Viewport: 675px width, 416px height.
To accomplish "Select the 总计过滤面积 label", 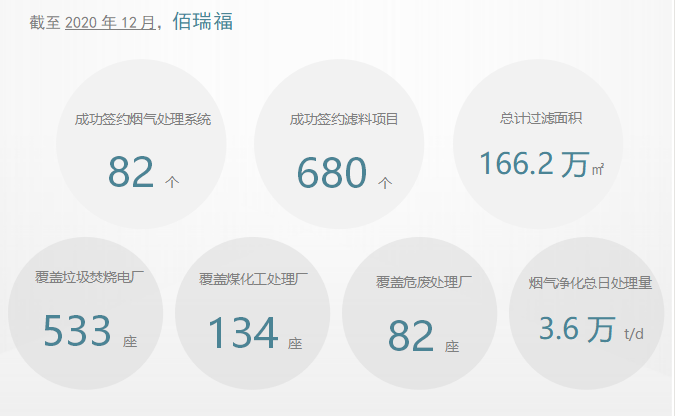I will tap(541, 118).
